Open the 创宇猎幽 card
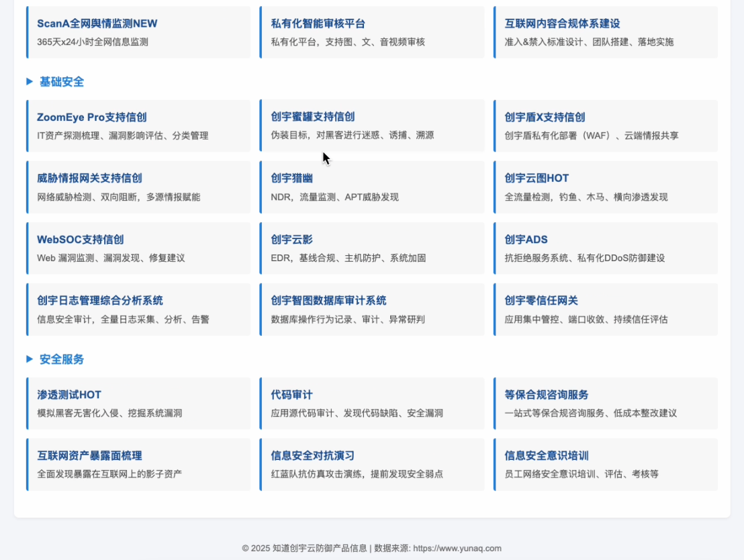The width and height of the screenshot is (744, 560). (372, 187)
